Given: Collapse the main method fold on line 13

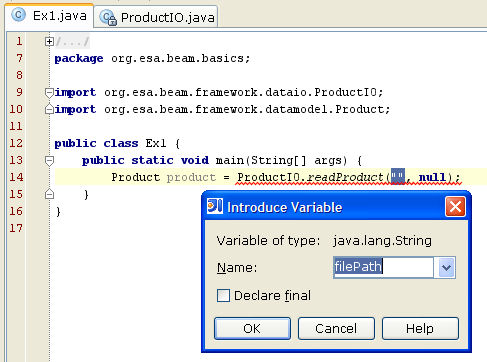Looking at the screenshot, I should coord(49,160).
